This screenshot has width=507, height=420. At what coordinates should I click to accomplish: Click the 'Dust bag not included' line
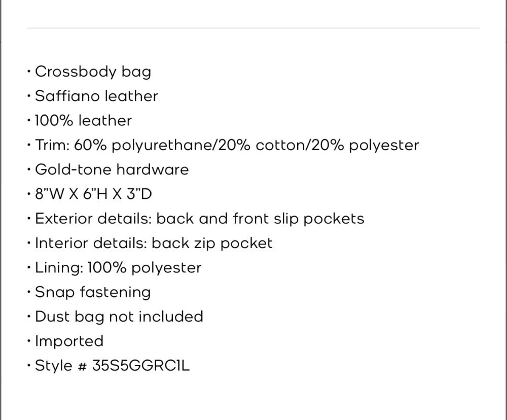[119, 317]
